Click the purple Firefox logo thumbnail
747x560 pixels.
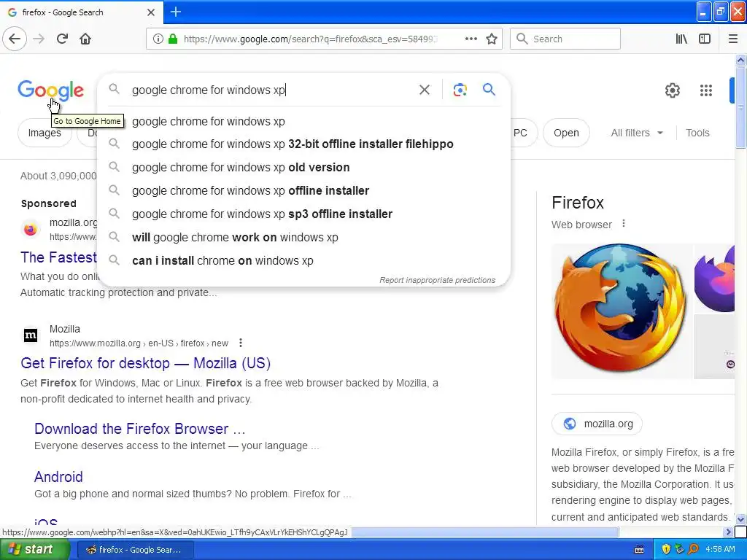(714, 279)
